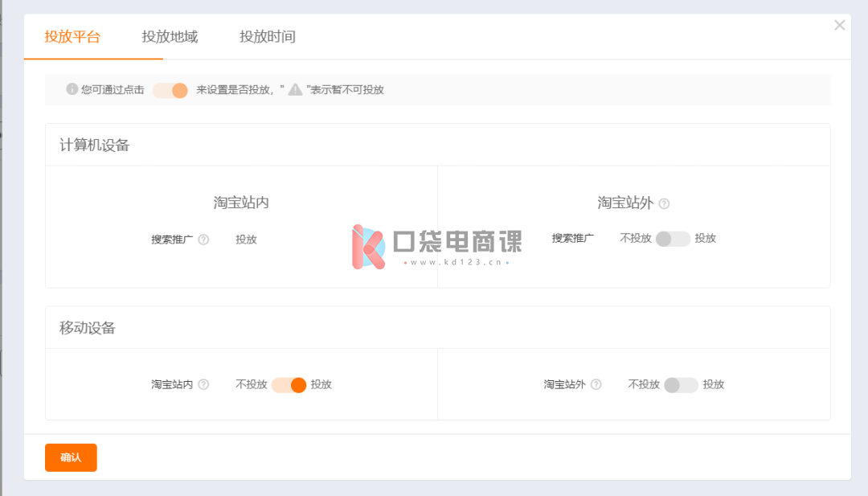Open the 投放时间 tab
The width and height of the screenshot is (868, 496).
pyautogui.click(x=267, y=37)
